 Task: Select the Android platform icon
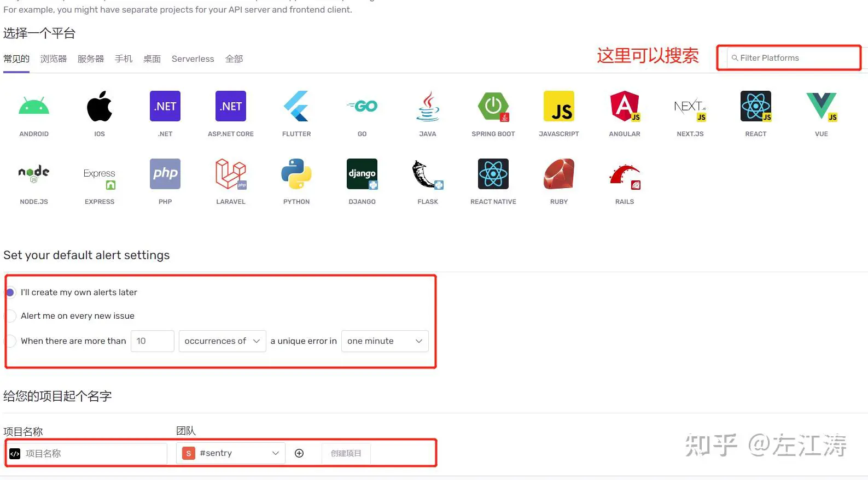tap(34, 107)
